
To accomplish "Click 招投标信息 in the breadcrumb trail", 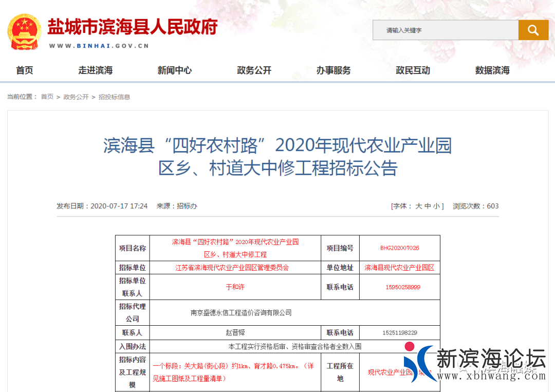I will tap(115, 97).
